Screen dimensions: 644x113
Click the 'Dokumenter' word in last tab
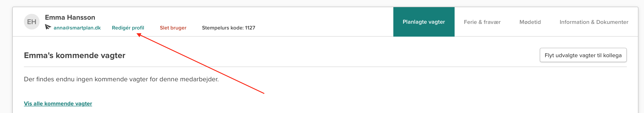click(612, 22)
